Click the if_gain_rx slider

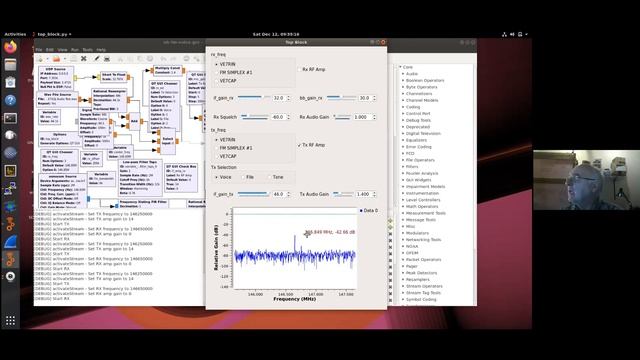pos(253,98)
